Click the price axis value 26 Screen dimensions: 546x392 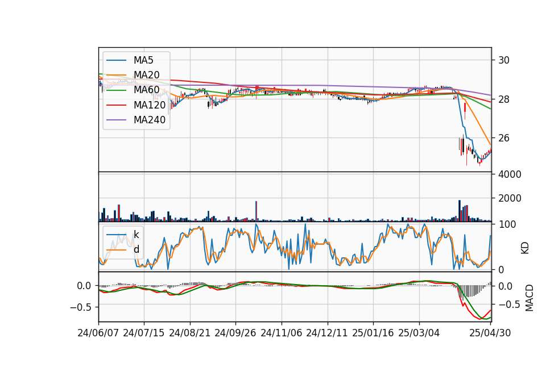(504, 138)
